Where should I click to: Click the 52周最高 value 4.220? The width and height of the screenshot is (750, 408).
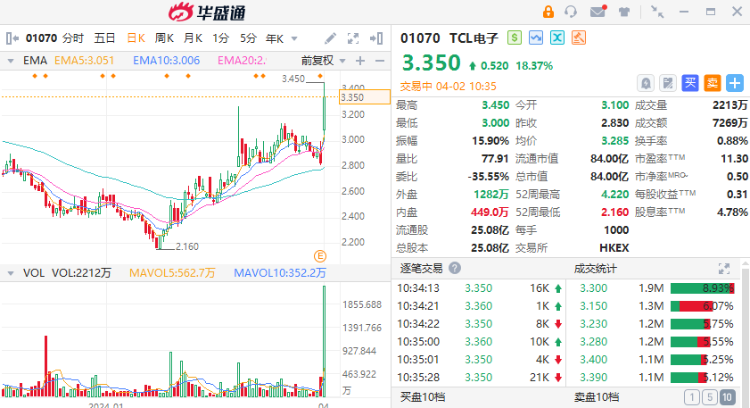coord(615,194)
